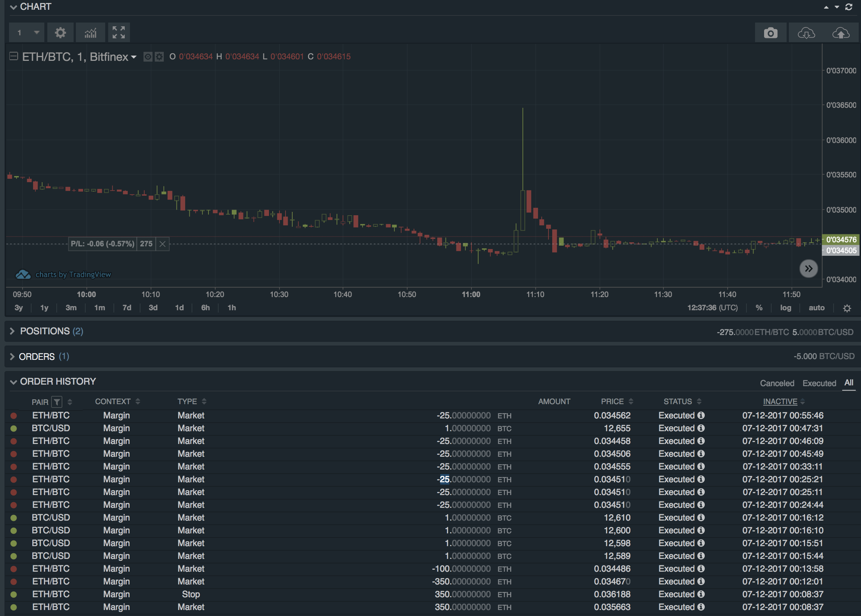The image size is (861, 616).
Task: Set chart range to 3m
Action: point(71,308)
